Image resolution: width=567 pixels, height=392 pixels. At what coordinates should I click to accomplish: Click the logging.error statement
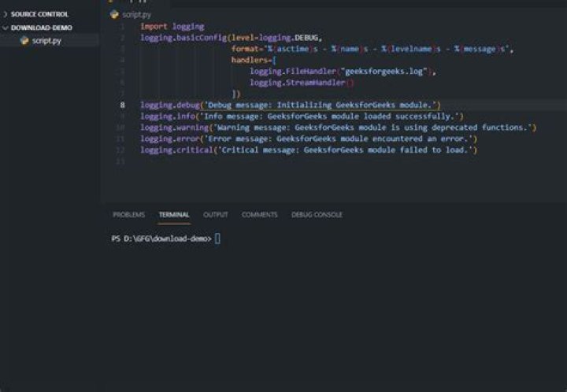click(309, 139)
